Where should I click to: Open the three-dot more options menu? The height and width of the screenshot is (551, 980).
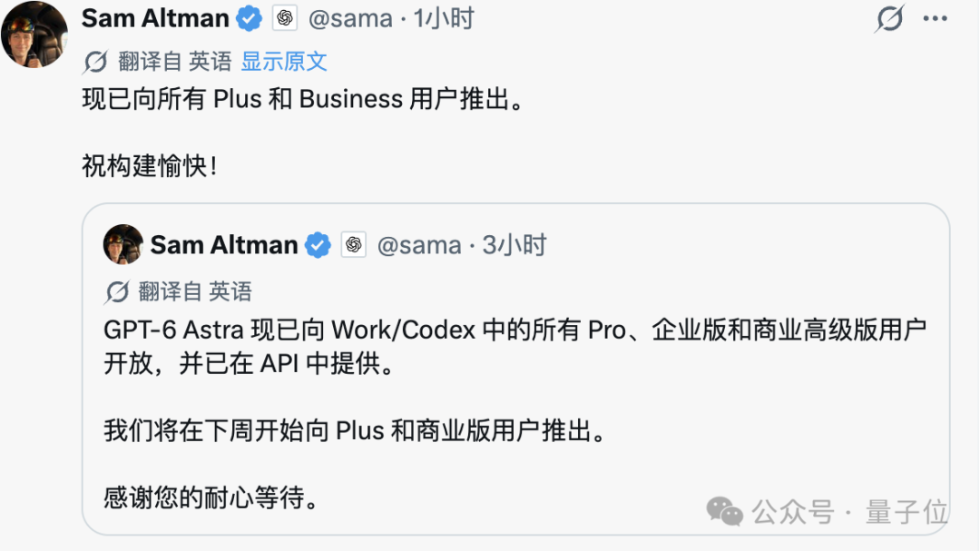pos(935,19)
